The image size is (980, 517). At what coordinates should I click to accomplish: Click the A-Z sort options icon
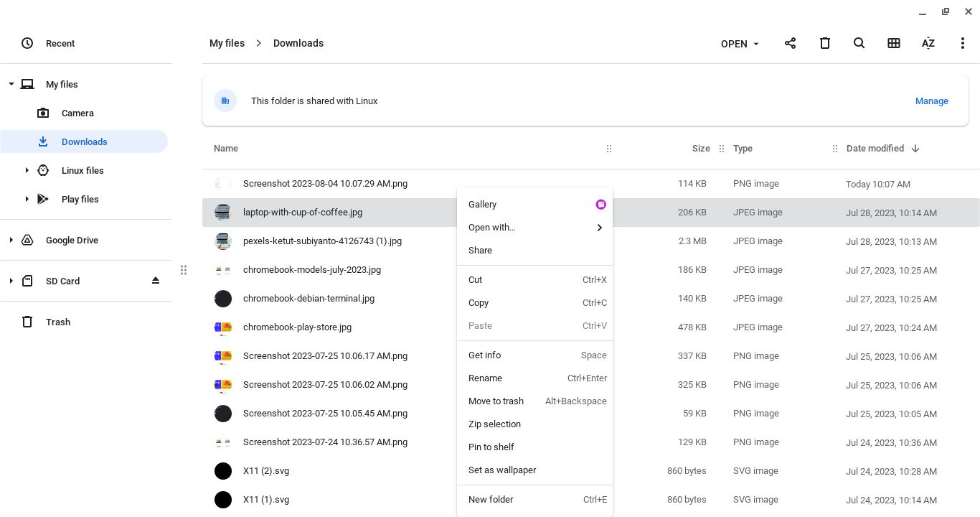coord(928,43)
